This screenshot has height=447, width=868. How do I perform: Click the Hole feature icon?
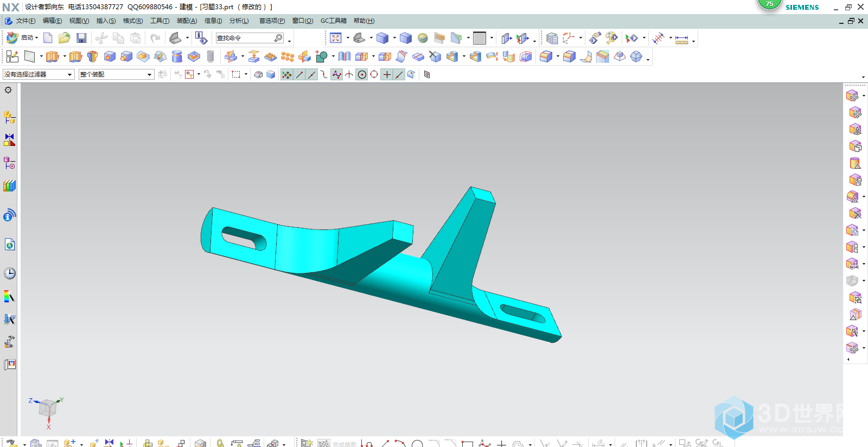click(110, 56)
